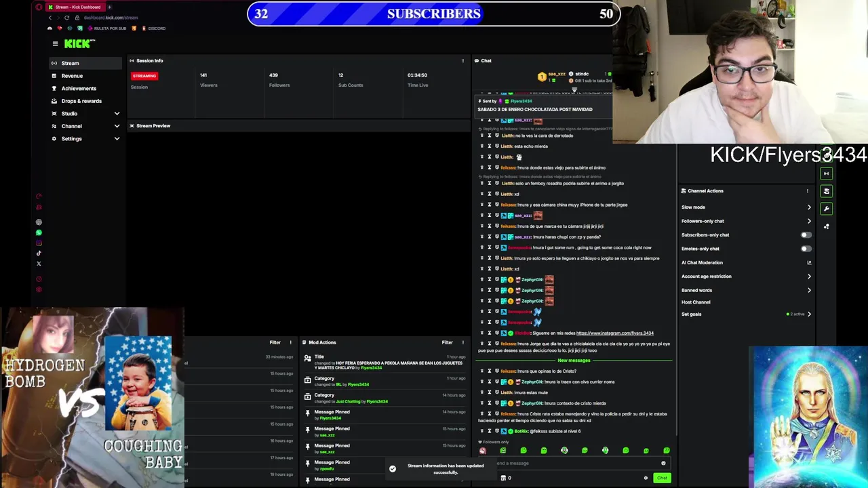The height and width of the screenshot is (488, 868).
Task: Click Flyers3434 in pinned message sender
Action: [521, 101]
